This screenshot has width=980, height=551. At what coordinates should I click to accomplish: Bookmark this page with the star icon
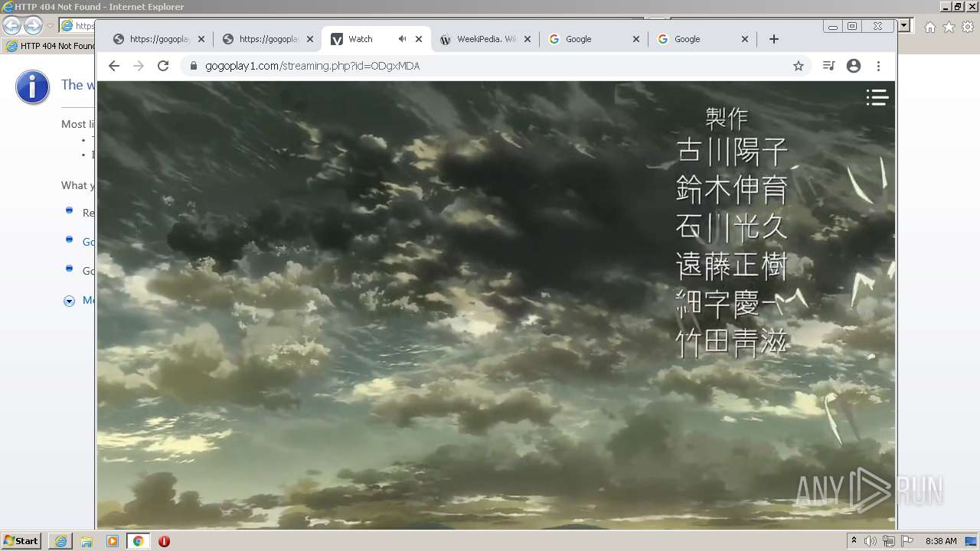coord(799,66)
